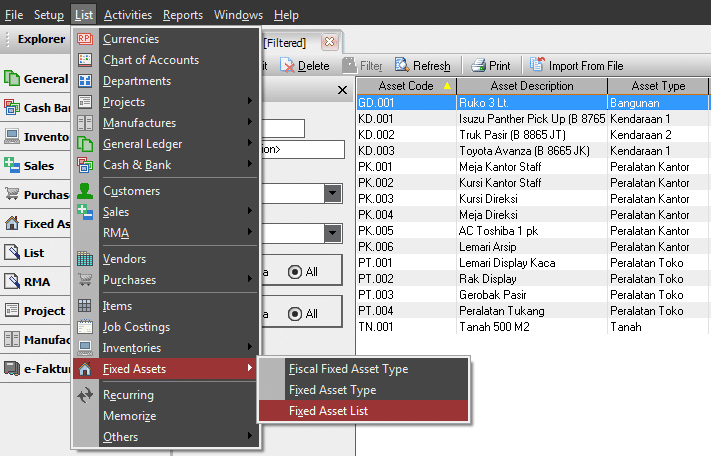711x456 pixels.
Task: Click the Import From File icon
Action: [x=537, y=66]
